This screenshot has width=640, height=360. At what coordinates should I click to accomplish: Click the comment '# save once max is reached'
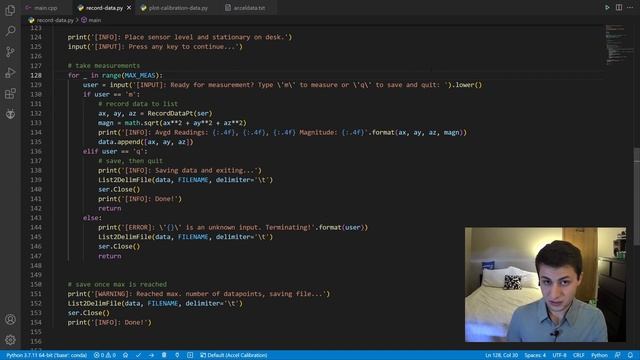(117, 284)
